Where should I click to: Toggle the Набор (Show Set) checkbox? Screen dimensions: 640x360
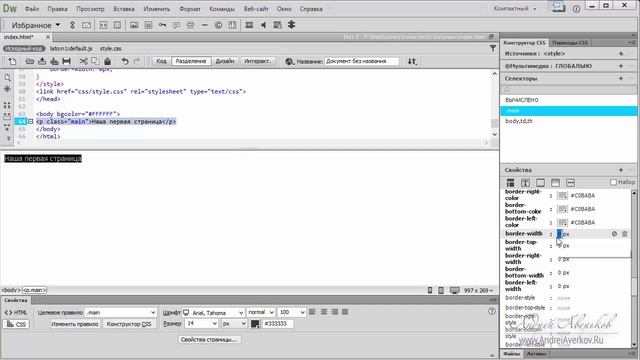pos(613,182)
